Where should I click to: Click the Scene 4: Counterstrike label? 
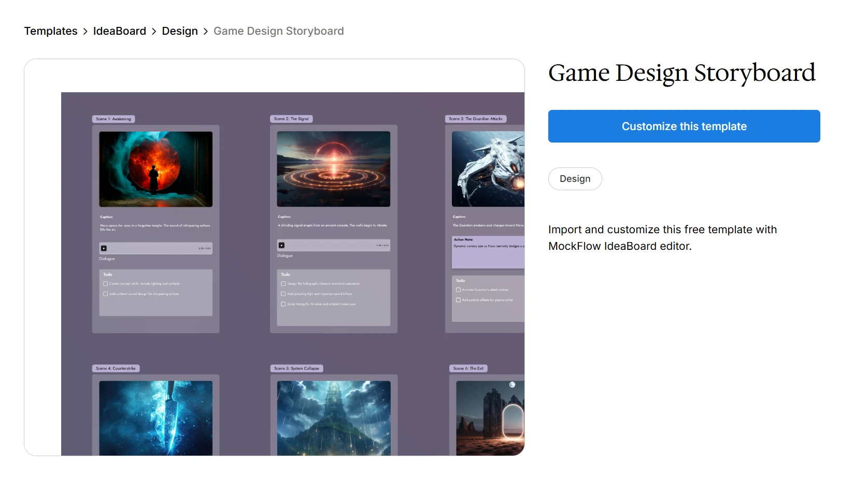pos(116,369)
